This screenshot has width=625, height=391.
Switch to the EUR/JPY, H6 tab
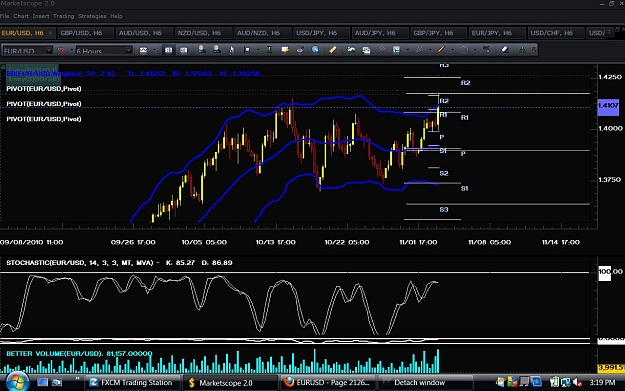[x=497, y=33]
